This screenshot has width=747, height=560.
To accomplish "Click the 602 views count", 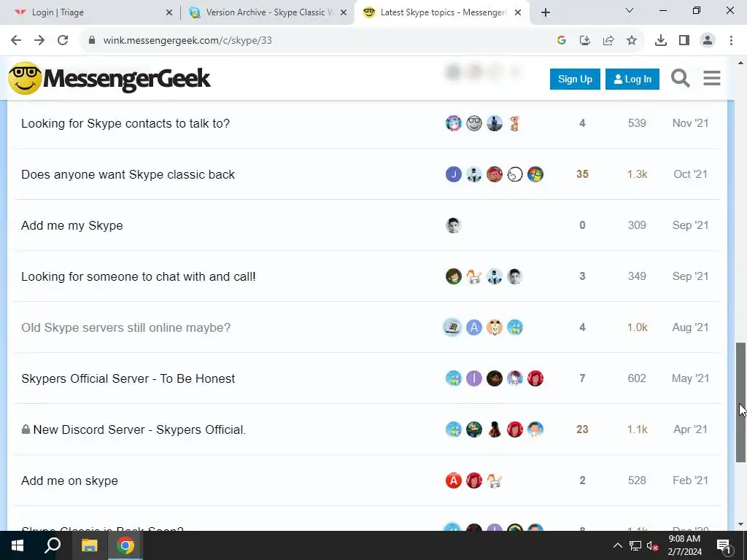I will point(637,378).
